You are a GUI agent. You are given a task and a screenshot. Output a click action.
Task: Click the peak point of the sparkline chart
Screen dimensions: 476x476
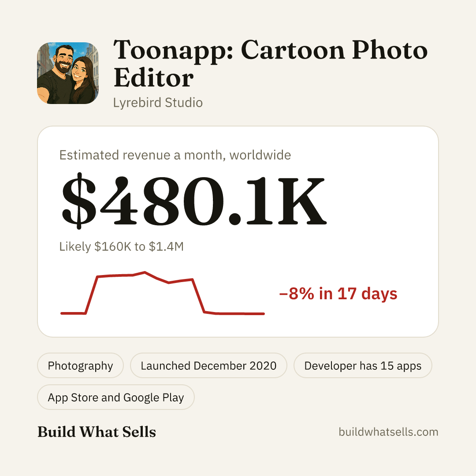pos(145,272)
